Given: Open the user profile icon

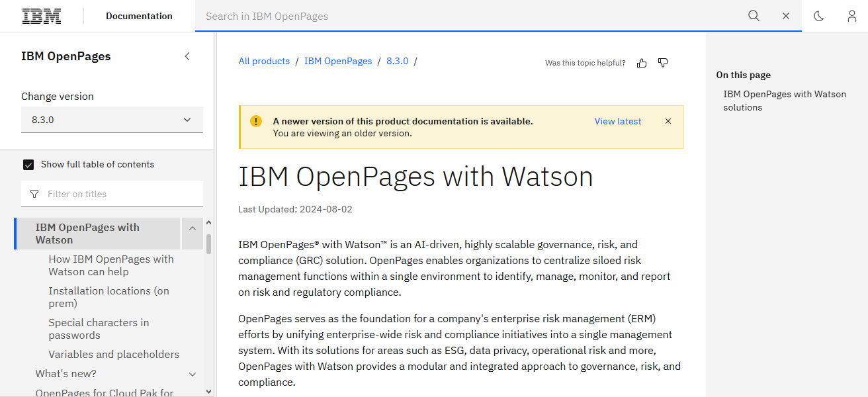Looking at the screenshot, I should coord(851,15).
